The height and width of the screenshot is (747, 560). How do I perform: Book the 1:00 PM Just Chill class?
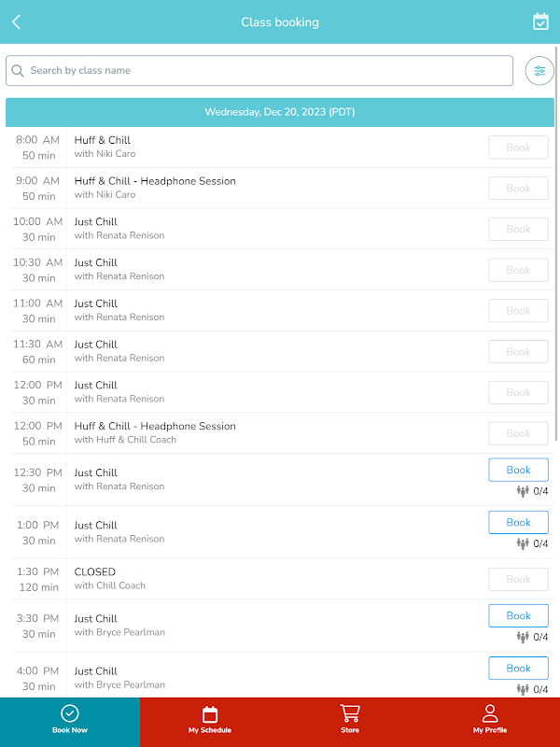pyautogui.click(x=518, y=522)
